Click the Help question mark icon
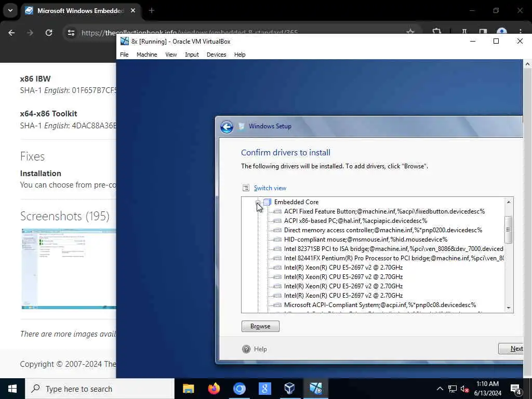This screenshot has height=399, width=532. [246, 349]
